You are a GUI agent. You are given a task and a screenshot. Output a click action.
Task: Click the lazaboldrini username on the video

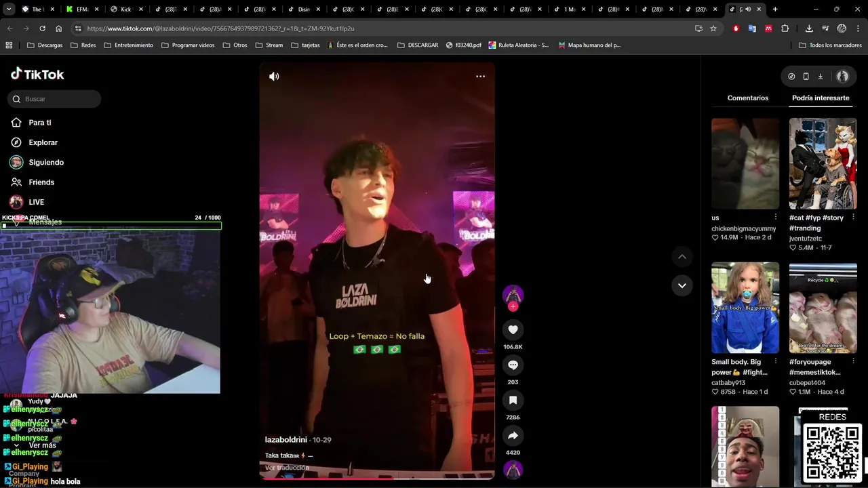[x=286, y=440]
